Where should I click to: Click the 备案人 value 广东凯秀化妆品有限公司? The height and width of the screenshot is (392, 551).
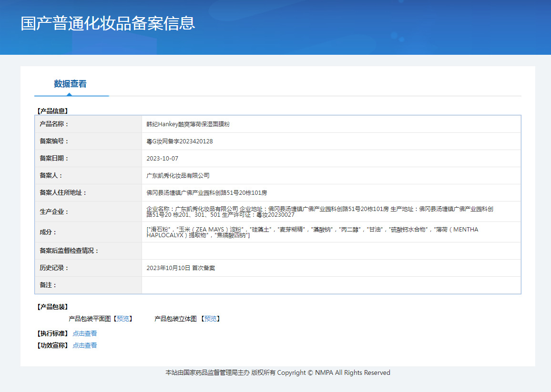(x=178, y=175)
